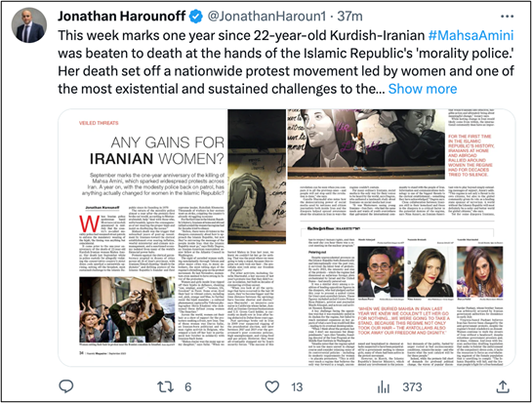This screenshot has height=403, width=532.
Task: Like the tweet with the heart icon
Action: pyautogui.click(x=272, y=386)
